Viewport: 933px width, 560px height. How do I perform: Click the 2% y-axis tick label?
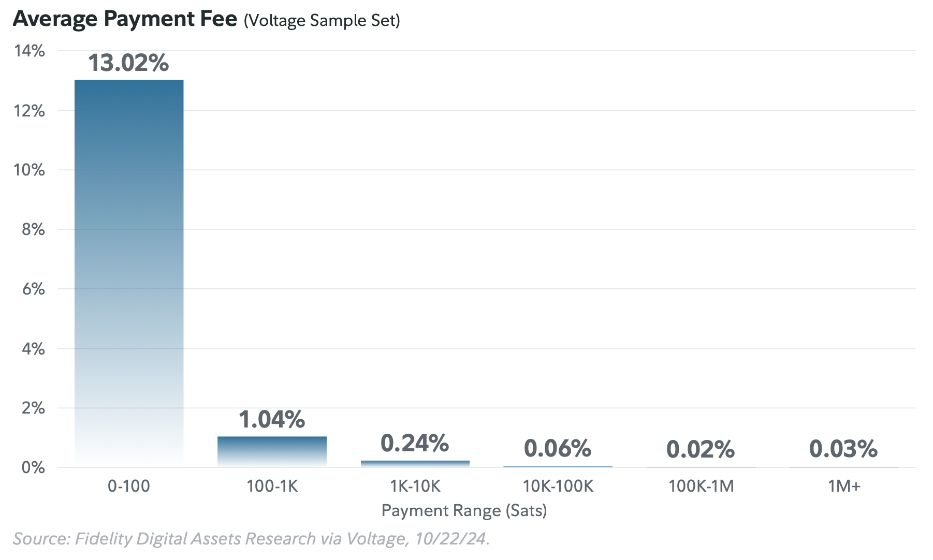pos(33,408)
